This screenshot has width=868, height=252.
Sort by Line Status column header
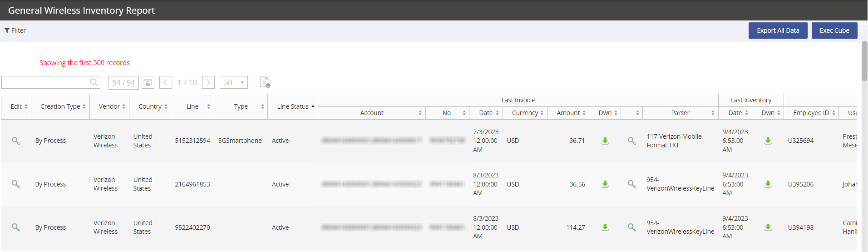pos(293,106)
